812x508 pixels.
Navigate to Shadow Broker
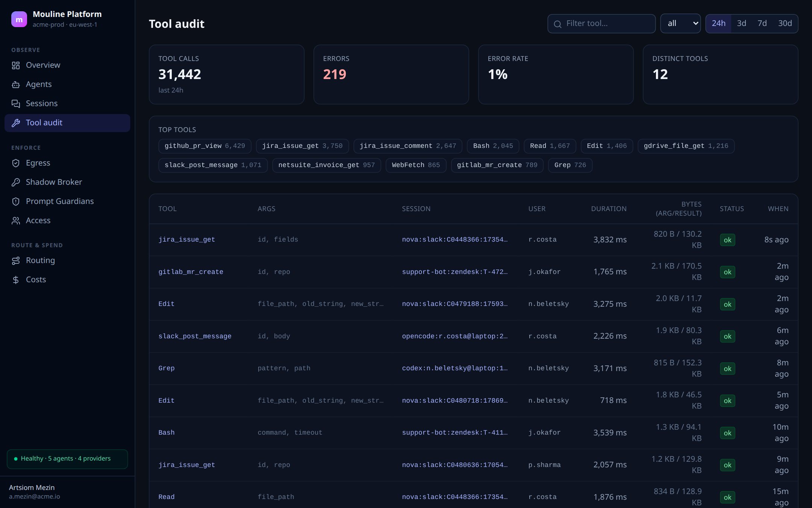click(x=67, y=182)
